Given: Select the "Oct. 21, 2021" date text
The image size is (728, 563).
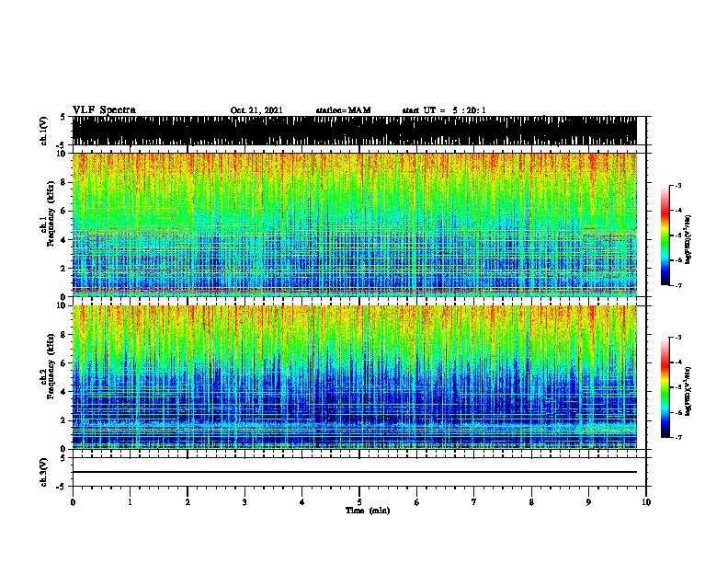Looking at the screenshot, I should coord(256,110).
